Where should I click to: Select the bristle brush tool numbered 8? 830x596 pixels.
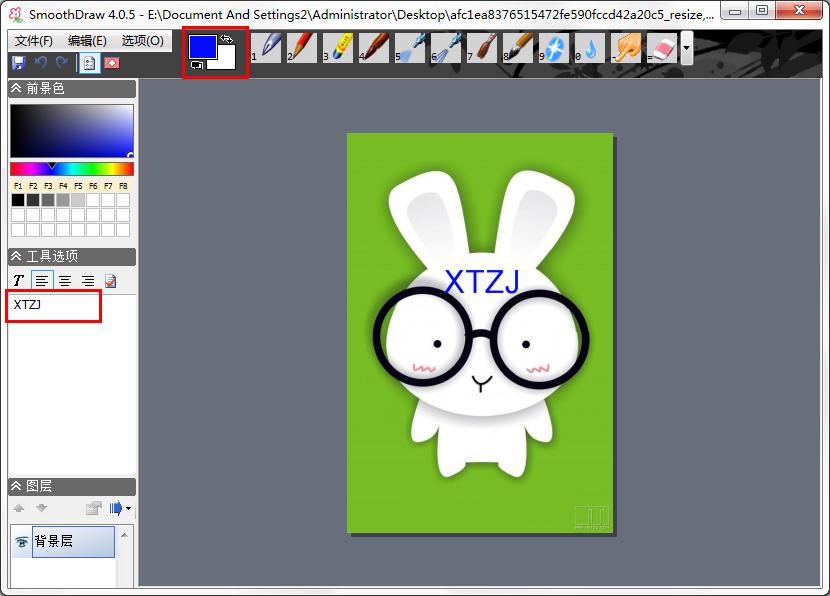pos(518,48)
